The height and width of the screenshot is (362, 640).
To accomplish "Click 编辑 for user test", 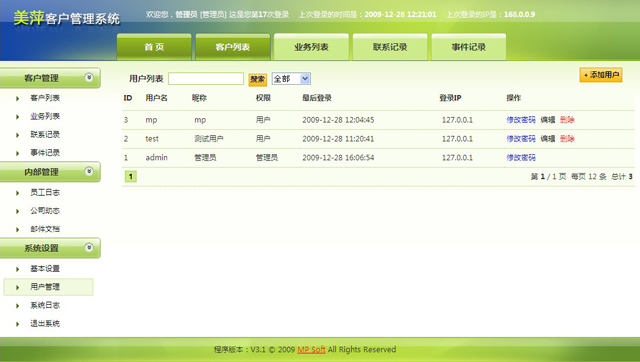I will (548, 139).
